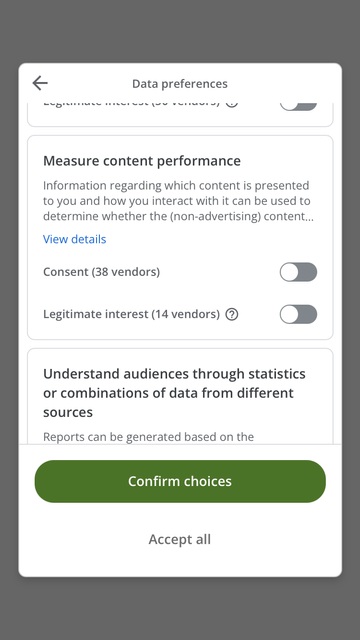The height and width of the screenshot is (640, 360).
Task: Dismiss dialog by clicking dimmed backdrop
Action: click(x=180, y=31)
